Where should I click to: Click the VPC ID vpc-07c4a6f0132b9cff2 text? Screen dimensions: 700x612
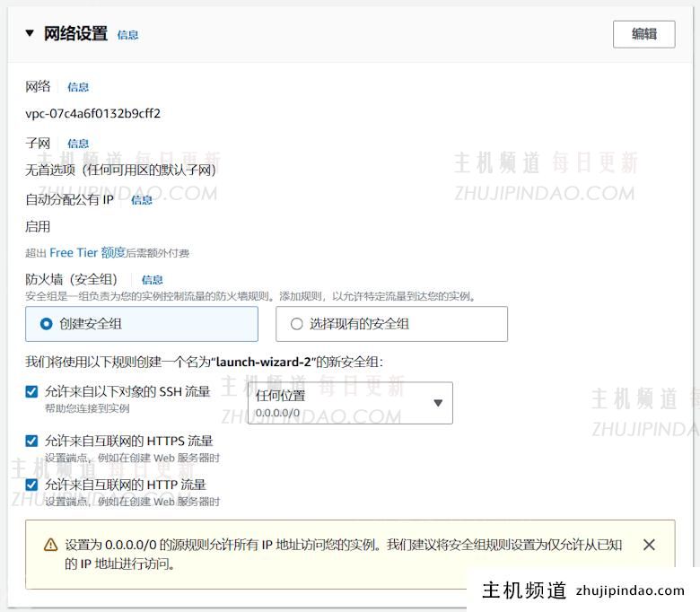tap(93, 114)
